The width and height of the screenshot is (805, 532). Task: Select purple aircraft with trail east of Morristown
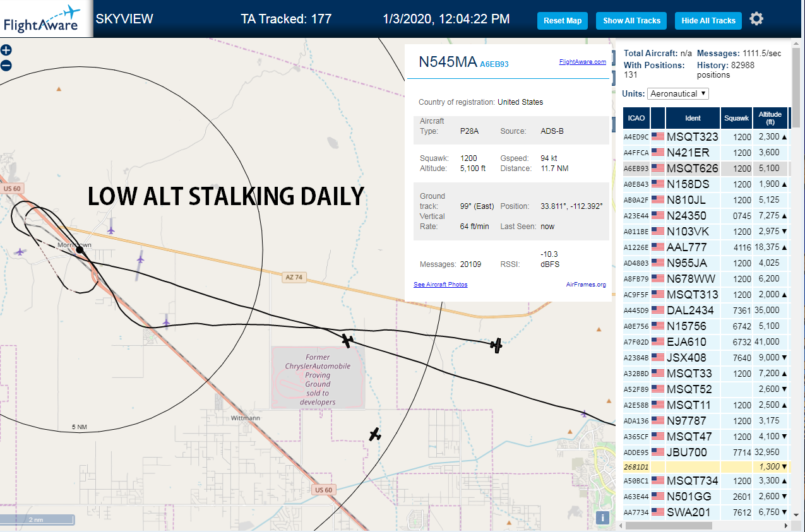point(140,259)
